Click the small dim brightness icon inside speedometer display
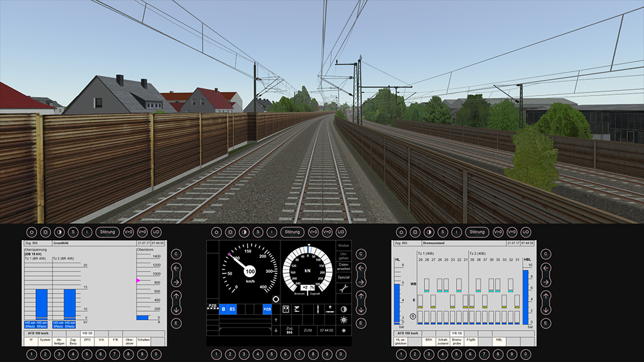This screenshot has height=362, width=644. [344, 330]
